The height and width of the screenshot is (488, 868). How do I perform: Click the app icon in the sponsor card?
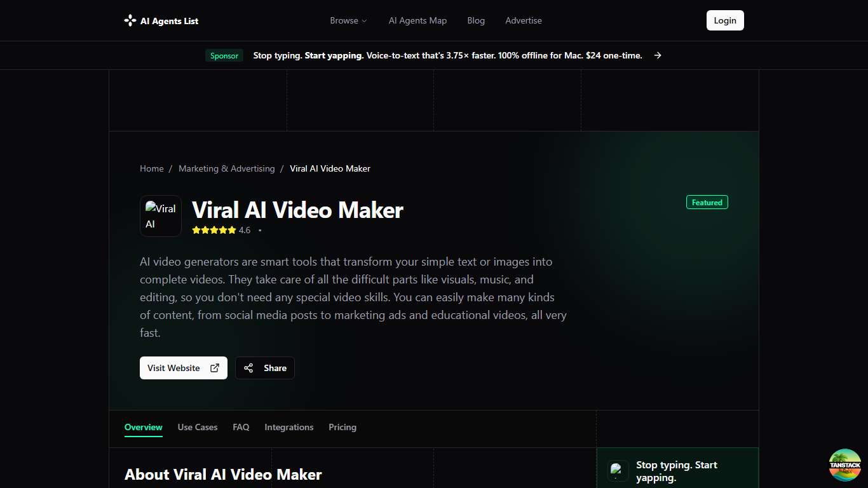click(618, 471)
